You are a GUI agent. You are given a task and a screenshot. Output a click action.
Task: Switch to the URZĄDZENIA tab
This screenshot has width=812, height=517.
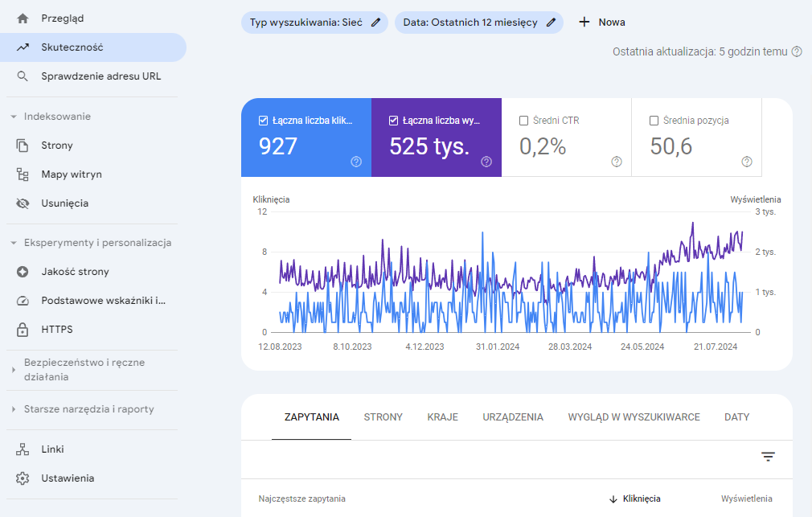click(x=513, y=417)
